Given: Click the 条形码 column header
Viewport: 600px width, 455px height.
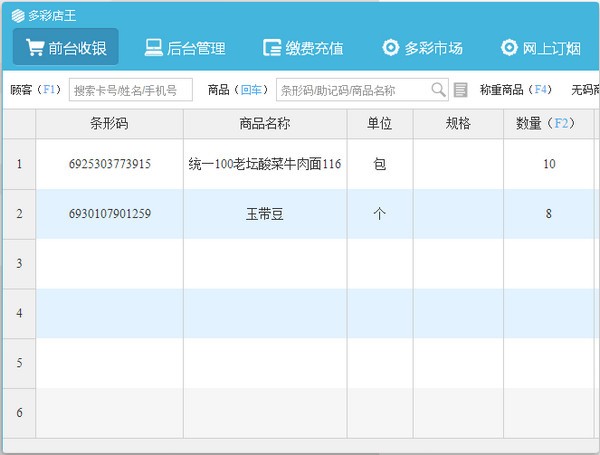Looking at the screenshot, I should pyautogui.click(x=109, y=124).
